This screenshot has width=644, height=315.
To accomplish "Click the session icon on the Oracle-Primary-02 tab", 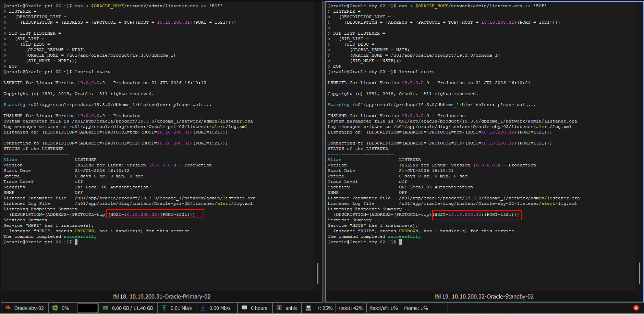I will tap(116, 296).
